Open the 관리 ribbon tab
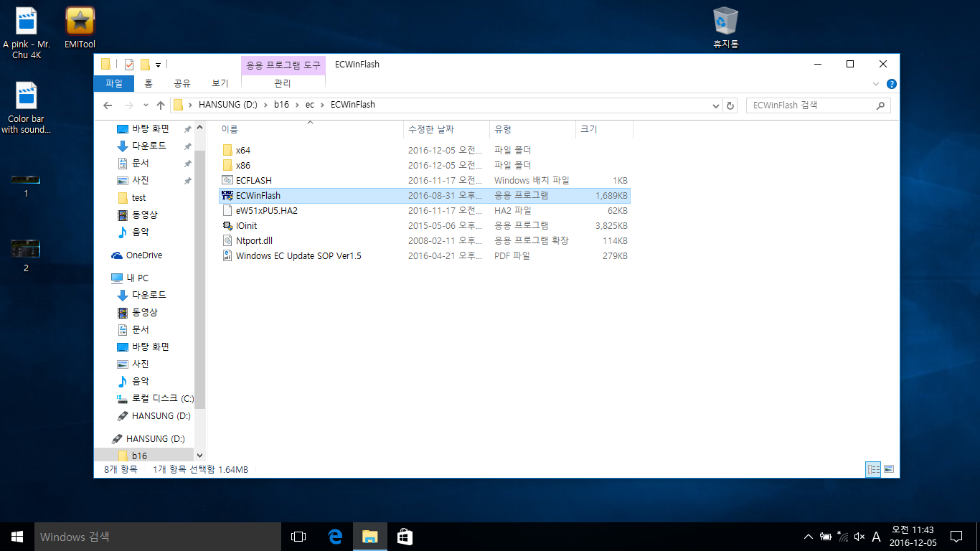Screen dimensions: 980x551 (x=283, y=83)
